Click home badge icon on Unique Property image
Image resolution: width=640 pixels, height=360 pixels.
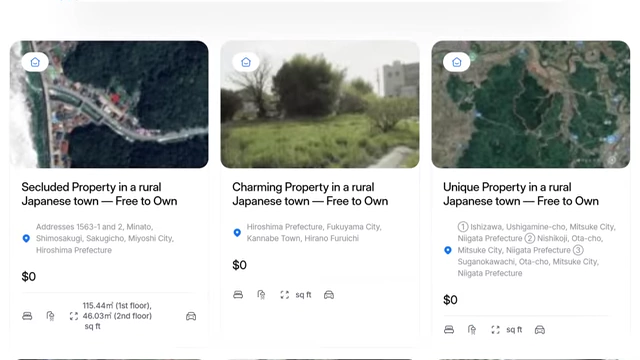click(457, 62)
